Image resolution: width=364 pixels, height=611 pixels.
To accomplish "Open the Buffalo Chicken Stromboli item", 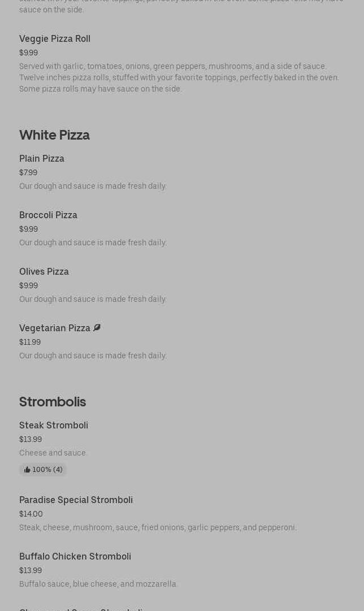I will 75,557.
